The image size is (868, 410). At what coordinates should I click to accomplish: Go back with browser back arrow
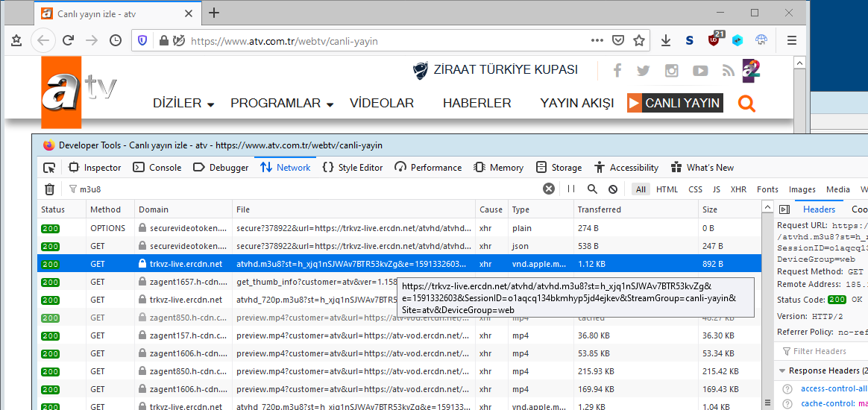43,40
